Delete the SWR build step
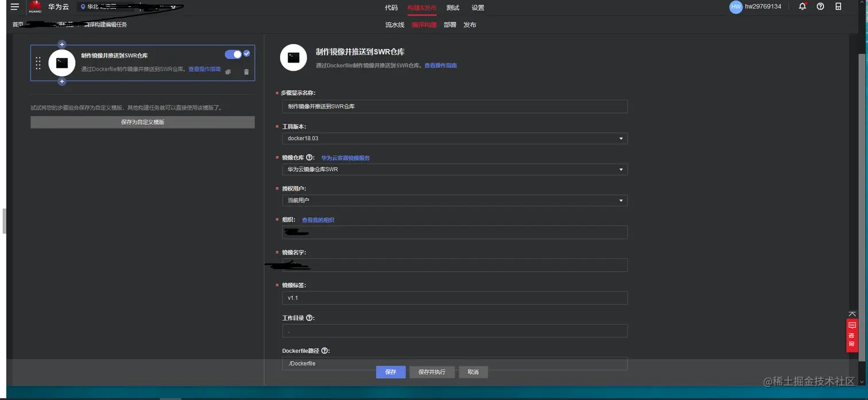 tap(246, 72)
